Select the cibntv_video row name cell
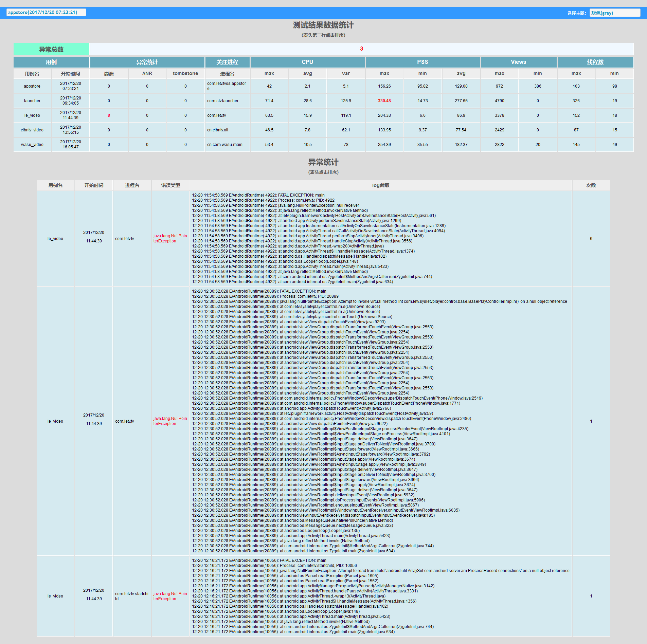 [x=32, y=130]
